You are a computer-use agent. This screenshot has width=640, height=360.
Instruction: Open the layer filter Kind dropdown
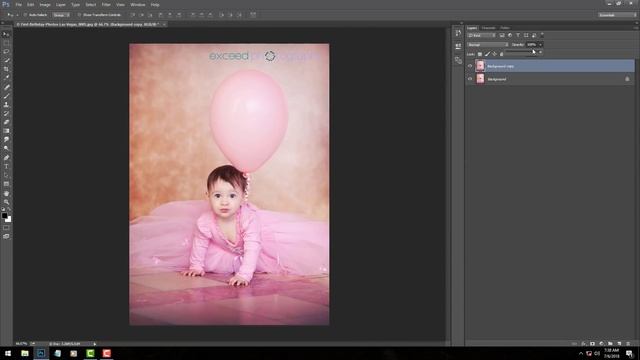tap(481, 36)
